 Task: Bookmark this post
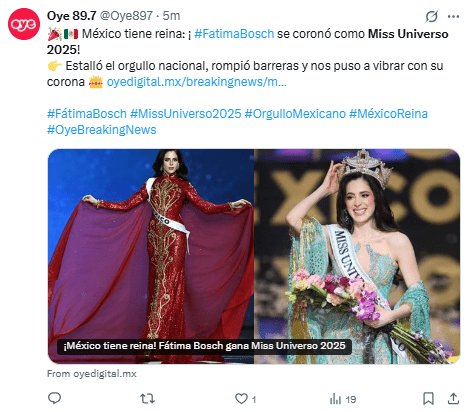[428, 398]
